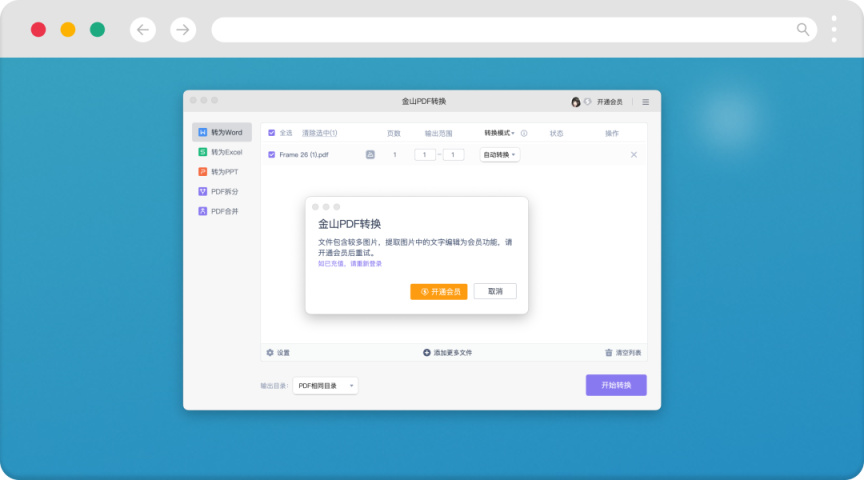
Task: Uncheck the Frame 26 (1).pdf checkbox
Action: (272, 155)
